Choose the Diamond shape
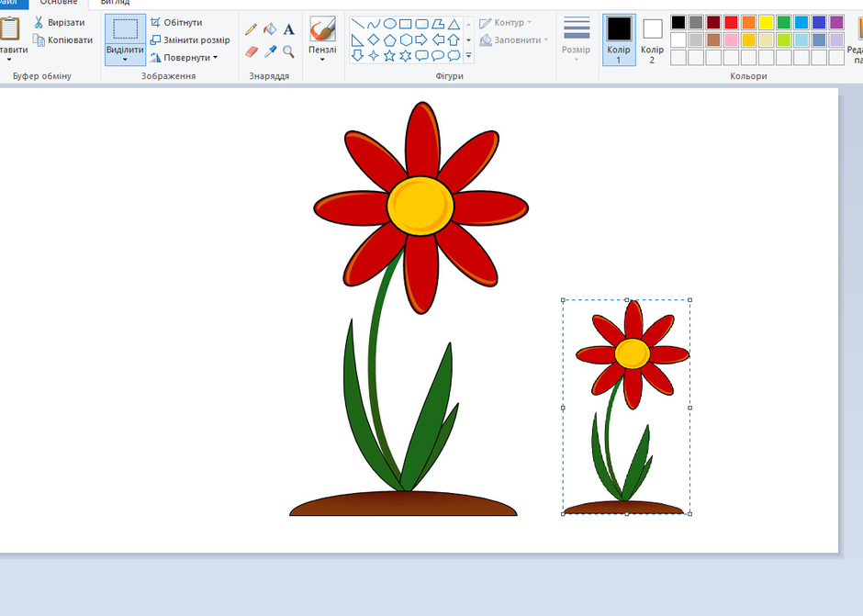863x616 pixels. pyautogui.click(x=374, y=39)
